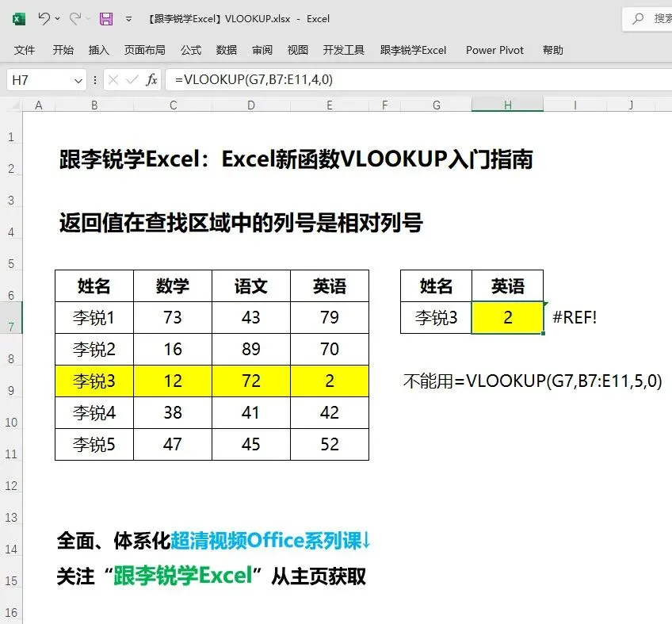Screen dimensions: 672x624
Task: Click cell value 38
Action: click(x=173, y=413)
